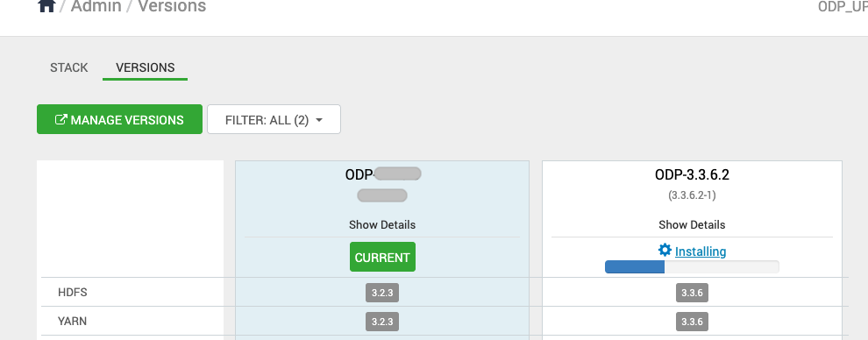The image size is (868, 340).
Task: Click HDFS 3.3.6 version badge
Action: 692,293
